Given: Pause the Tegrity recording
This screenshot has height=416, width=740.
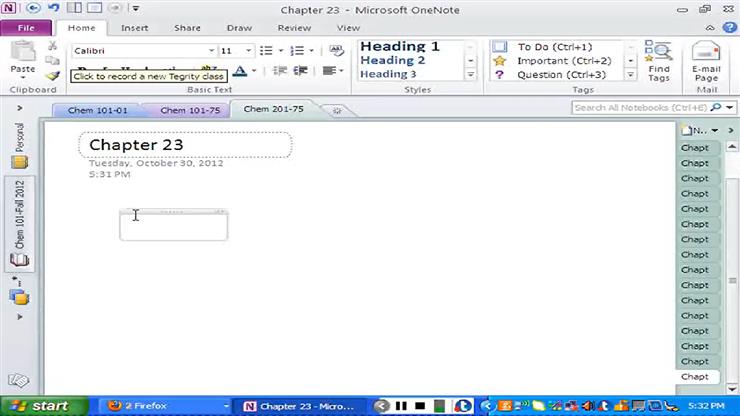Looking at the screenshot, I should (x=401, y=406).
